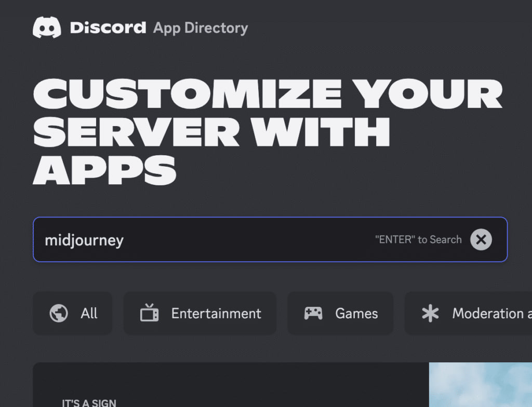Viewport: 532px width, 407px height.
Task: Click the game controller icon
Action: tap(313, 314)
